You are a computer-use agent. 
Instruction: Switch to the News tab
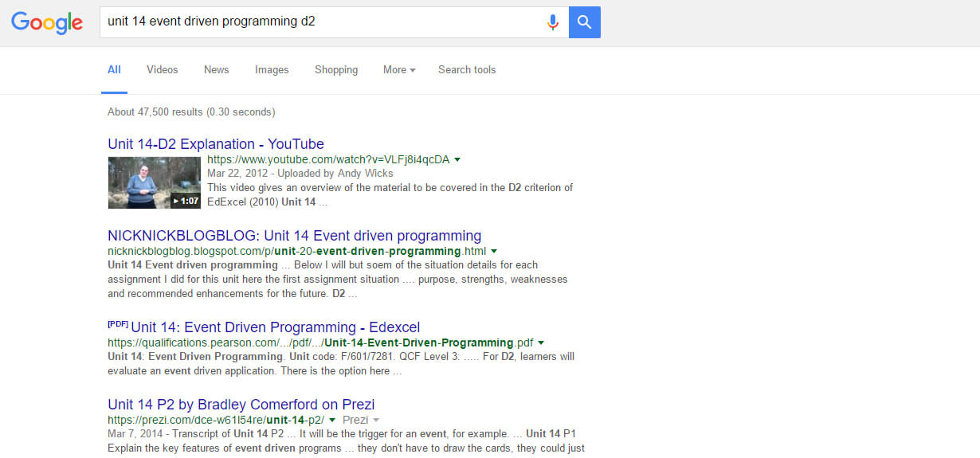(x=217, y=70)
